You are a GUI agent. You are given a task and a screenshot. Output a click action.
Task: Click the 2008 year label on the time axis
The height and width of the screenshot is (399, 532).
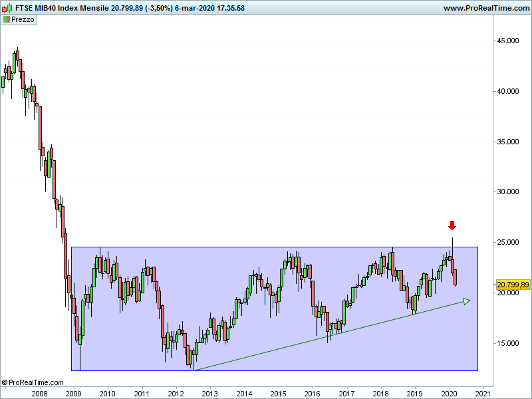(39, 394)
